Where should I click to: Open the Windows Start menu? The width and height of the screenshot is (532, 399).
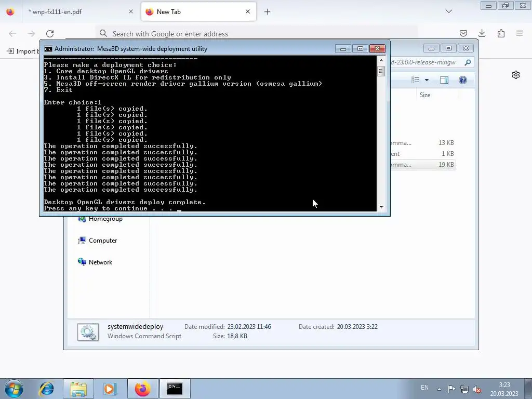pyautogui.click(x=14, y=389)
